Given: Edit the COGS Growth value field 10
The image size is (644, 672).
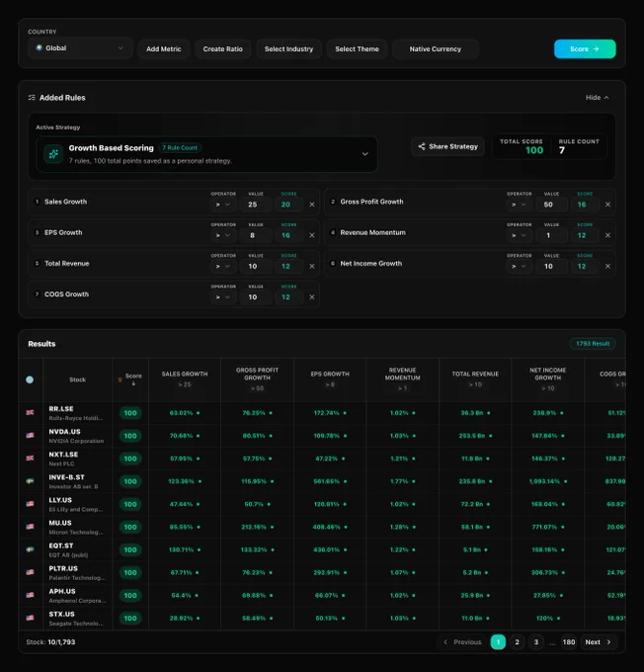Looking at the screenshot, I should point(256,297).
